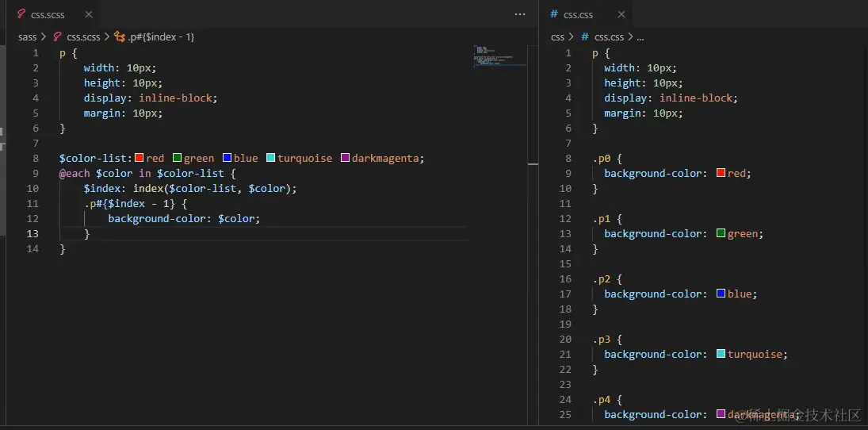Click '.p2 {' selector in css.css
This screenshot has width=868, height=430.
point(607,278)
